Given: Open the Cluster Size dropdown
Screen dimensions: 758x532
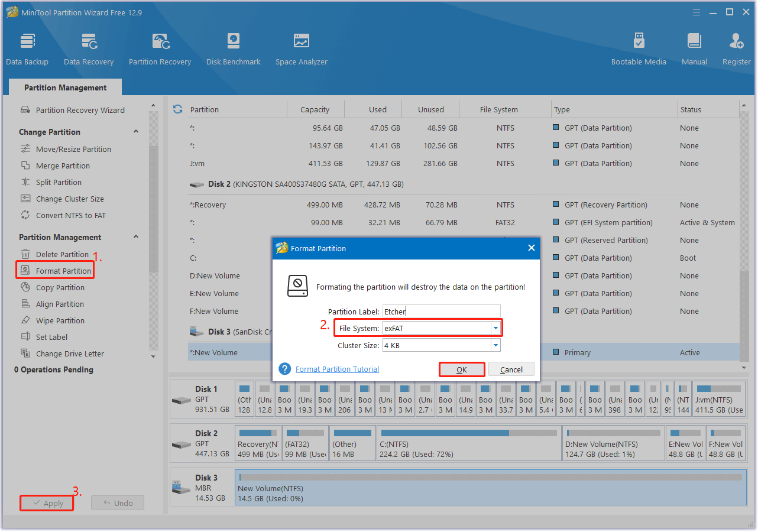Looking at the screenshot, I should (x=495, y=345).
